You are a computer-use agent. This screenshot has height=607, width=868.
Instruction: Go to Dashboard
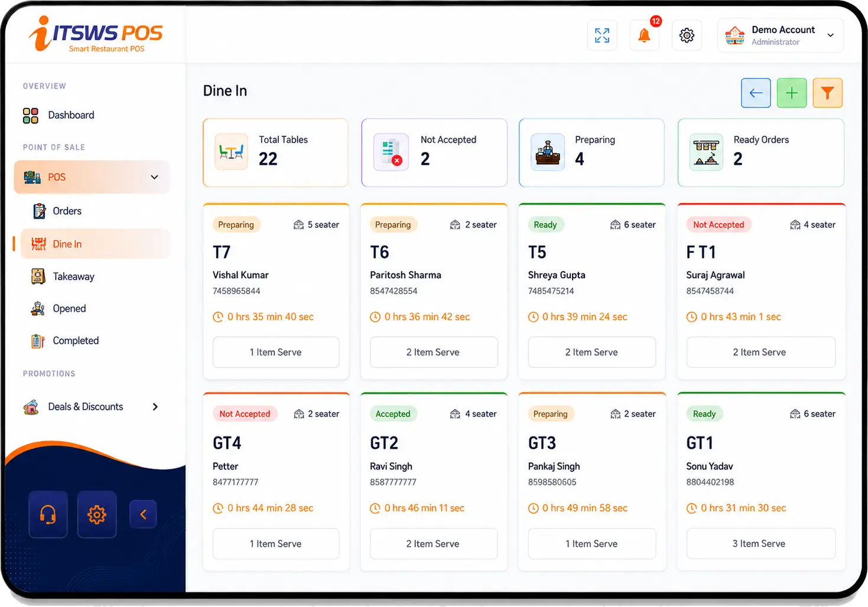[x=71, y=115]
